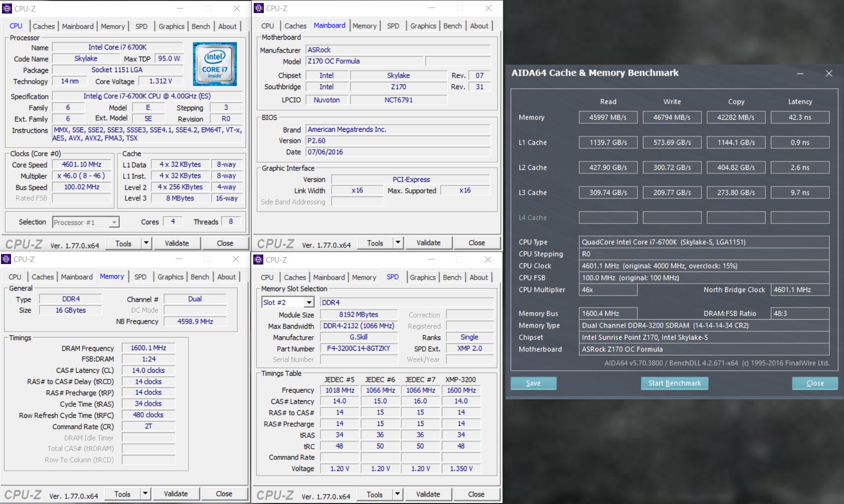Image resolution: width=844 pixels, height=504 pixels.
Task: Click the Intel Core i7 logo image
Action: [x=215, y=64]
